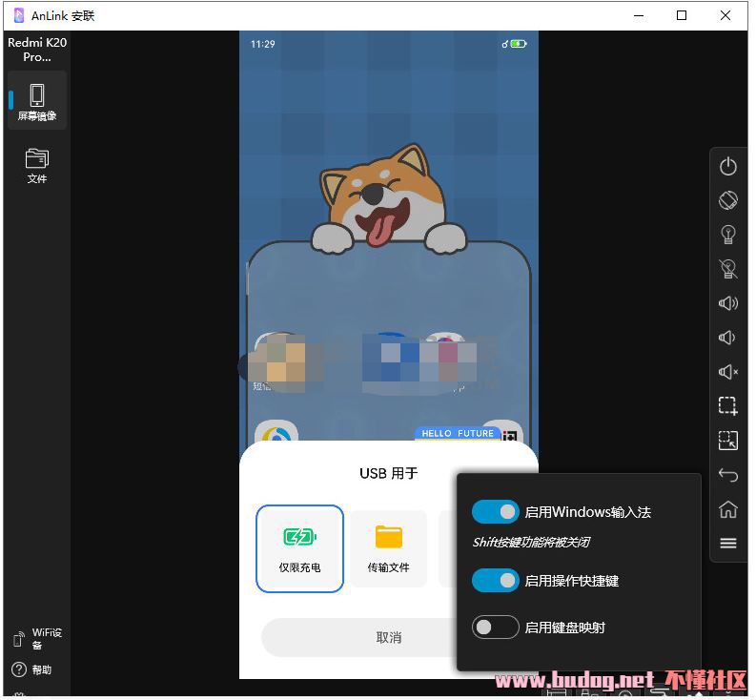The width and height of the screenshot is (756, 700).
Task: Click the Redmi K20 Pro device name
Action: (37, 50)
